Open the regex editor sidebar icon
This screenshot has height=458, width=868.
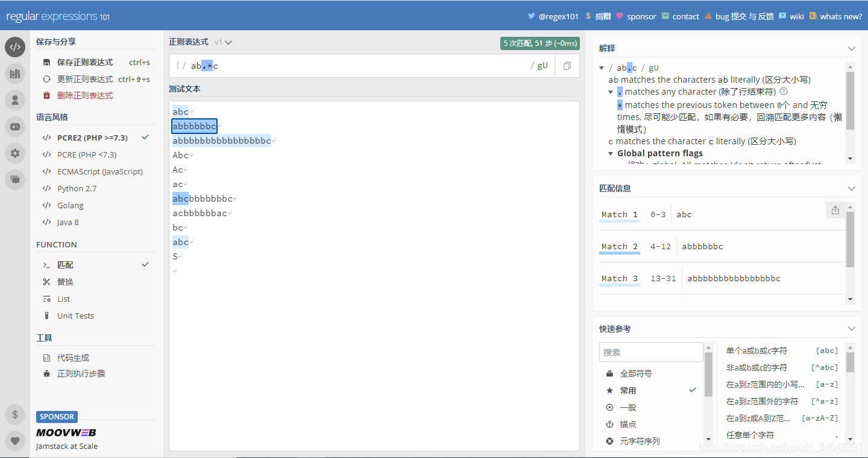(15, 47)
